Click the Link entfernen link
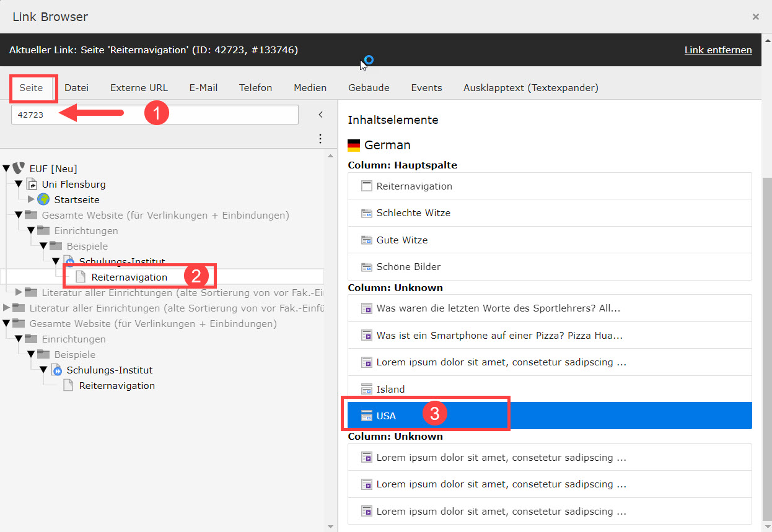This screenshot has width=772, height=532. click(x=717, y=50)
